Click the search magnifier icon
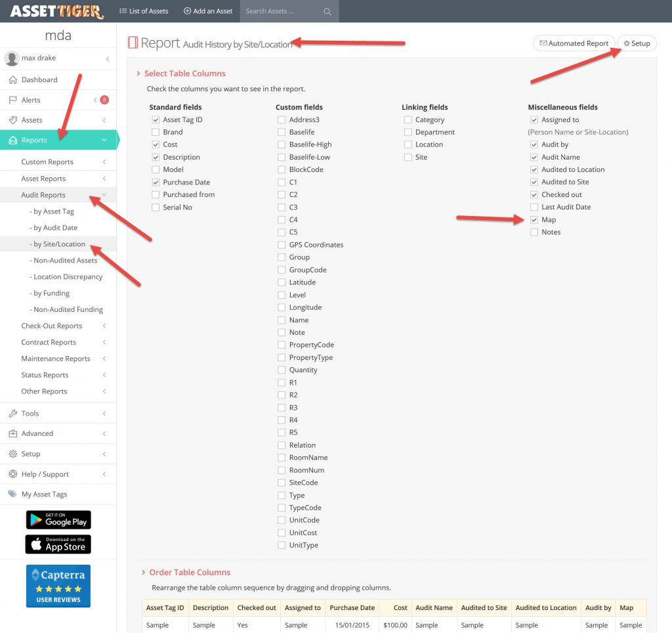Screen dimensions: 672x633 tap(327, 11)
